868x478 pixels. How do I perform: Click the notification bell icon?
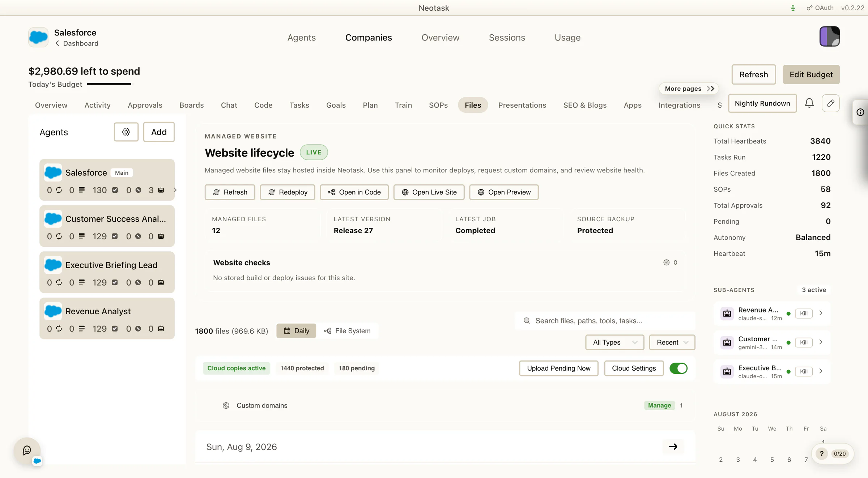[809, 103]
